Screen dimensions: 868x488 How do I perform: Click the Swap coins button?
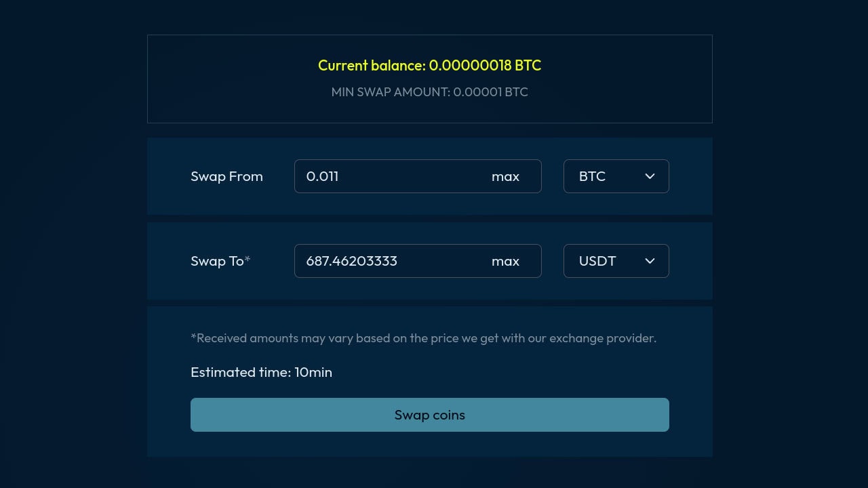[430, 415]
